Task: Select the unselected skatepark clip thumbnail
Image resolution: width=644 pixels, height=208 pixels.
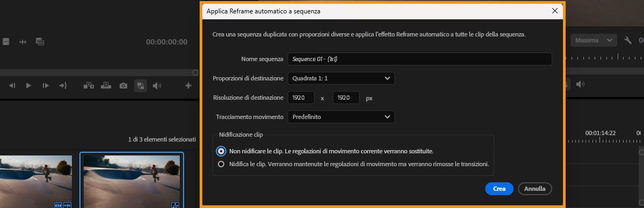Action: [x=36, y=181]
